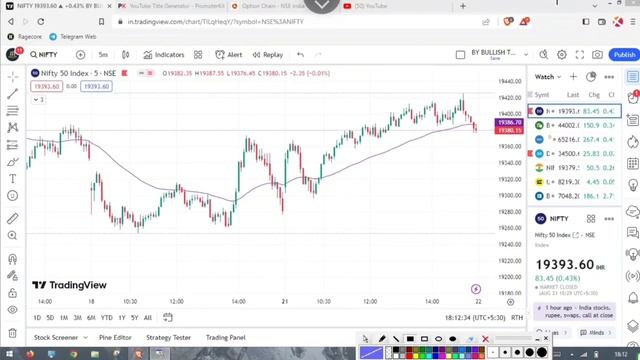Viewport: 640px width, 360px height.
Task: Toggle hide all drawings eye icon
Action: point(13,309)
